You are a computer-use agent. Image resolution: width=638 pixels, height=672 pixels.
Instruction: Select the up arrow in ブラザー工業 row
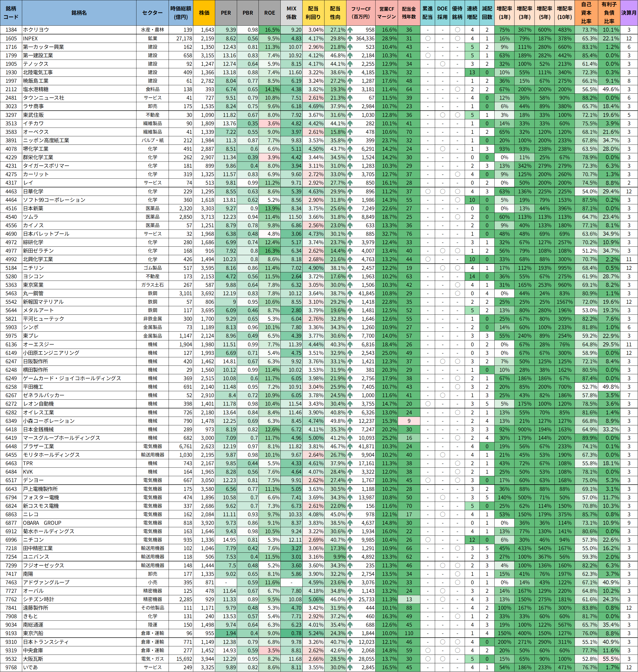point(350,447)
